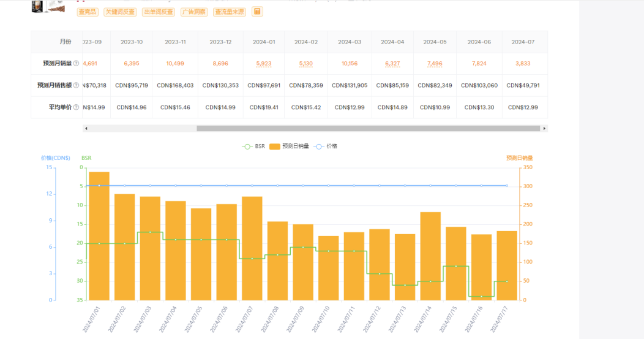Select the 2024-01 month column header

pyautogui.click(x=264, y=42)
